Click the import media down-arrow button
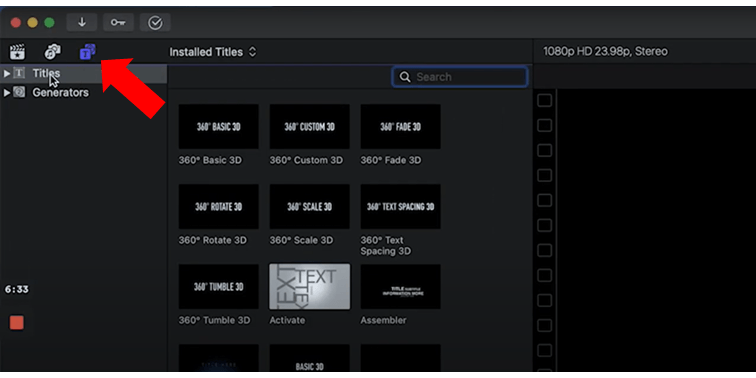 tap(82, 23)
